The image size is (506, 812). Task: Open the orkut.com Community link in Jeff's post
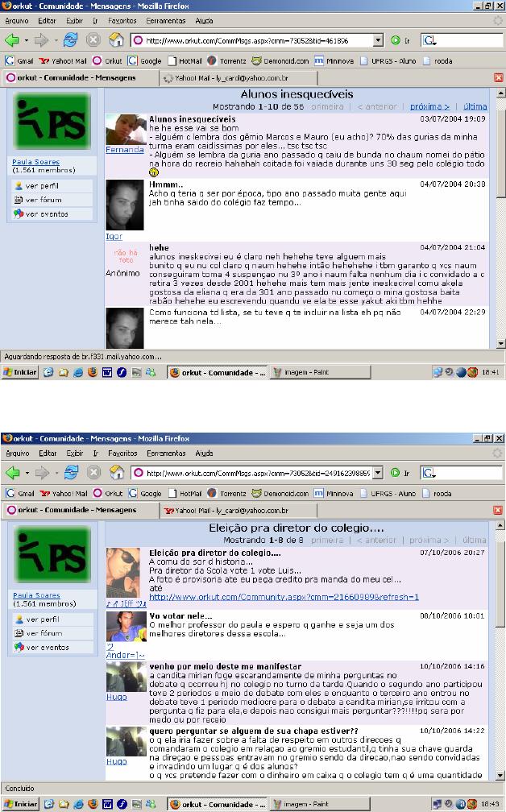click(284, 597)
